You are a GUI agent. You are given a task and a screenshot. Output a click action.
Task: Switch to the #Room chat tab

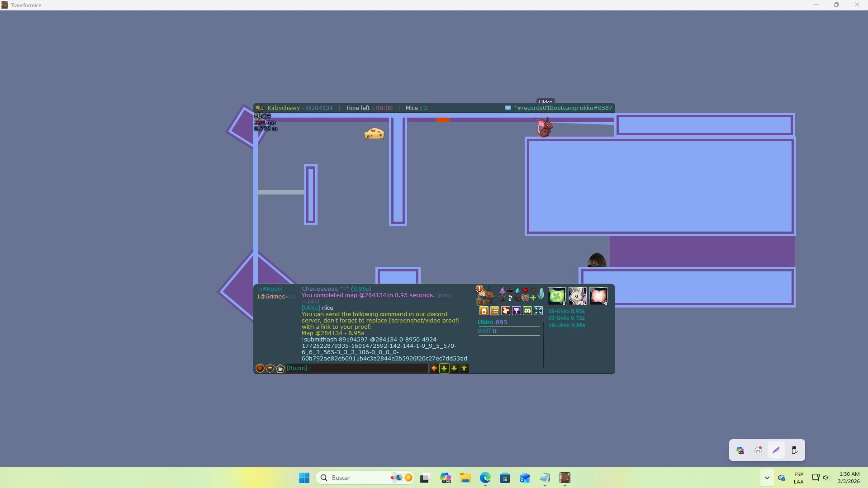(270, 289)
